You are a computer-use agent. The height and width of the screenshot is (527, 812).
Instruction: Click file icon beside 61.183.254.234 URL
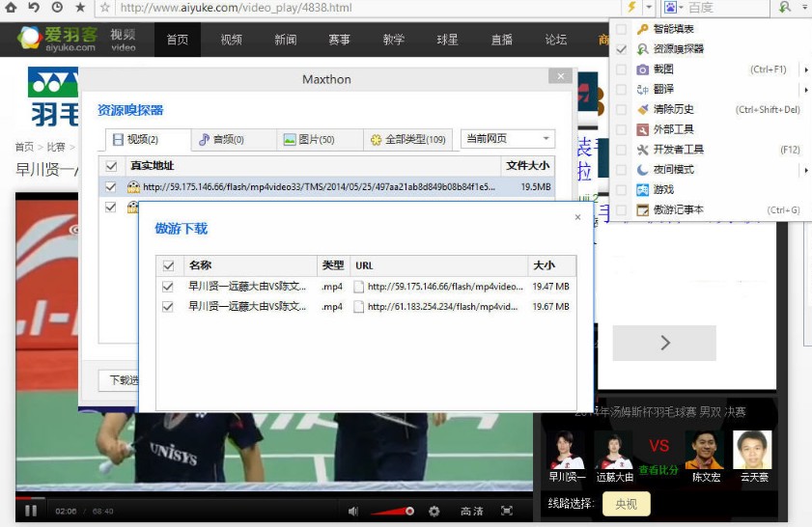click(x=358, y=307)
